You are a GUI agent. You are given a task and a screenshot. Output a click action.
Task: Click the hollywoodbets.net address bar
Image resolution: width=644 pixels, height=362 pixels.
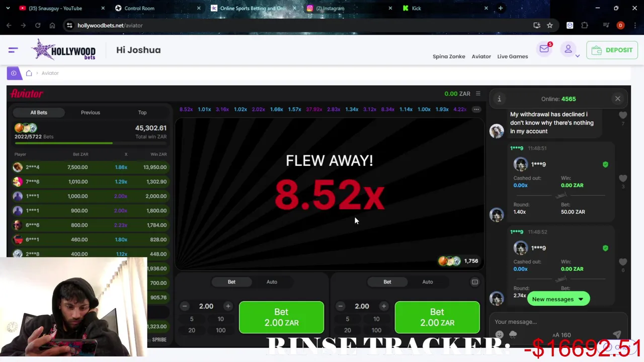pyautogui.click(x=302, y=25)
